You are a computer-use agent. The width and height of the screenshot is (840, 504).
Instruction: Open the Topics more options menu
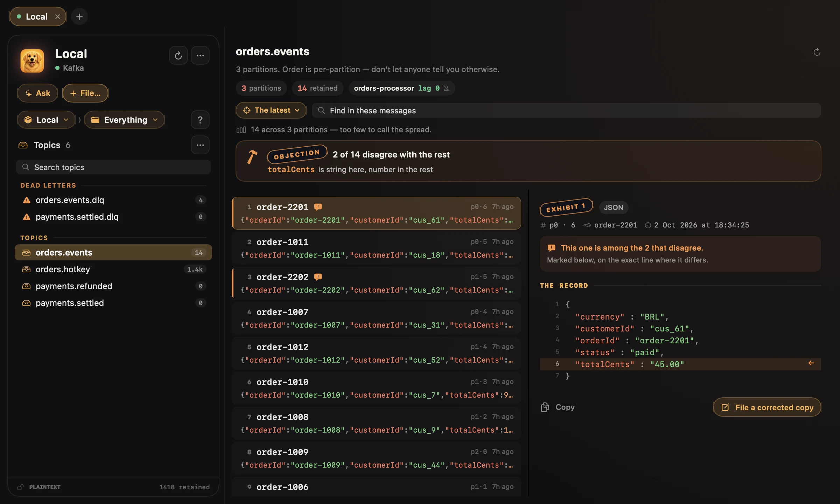pyautogui.click(x=200, y=145)
